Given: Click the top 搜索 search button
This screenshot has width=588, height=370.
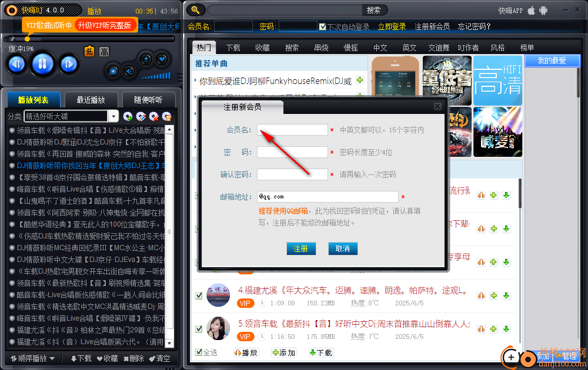Looking at the screenshot, I should (x=373, y=10).
